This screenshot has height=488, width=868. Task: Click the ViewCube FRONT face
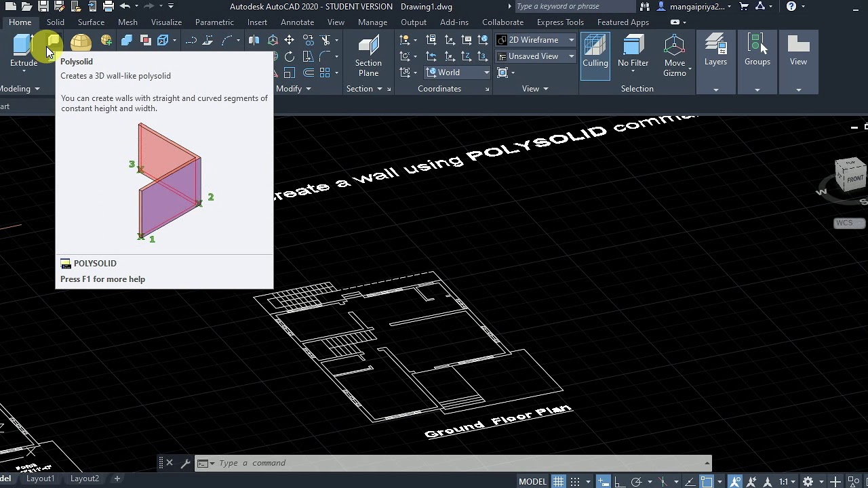pyautogui.click(x=854, y=179)
